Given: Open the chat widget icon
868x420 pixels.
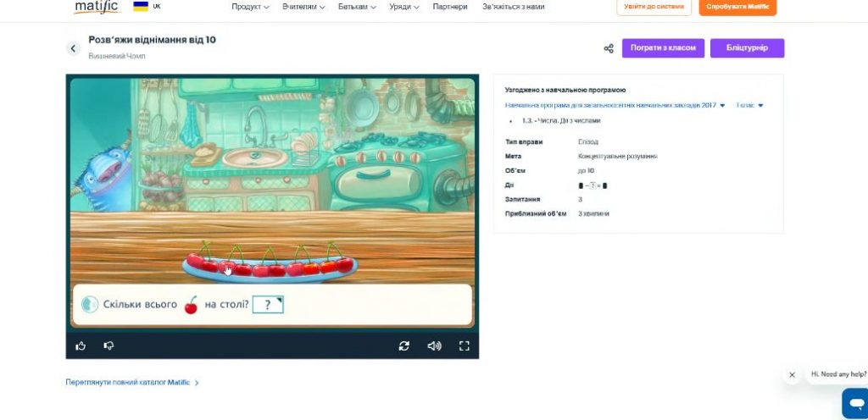Looking at the screenshot, I should pyautogui.click(x=854, y=402).
